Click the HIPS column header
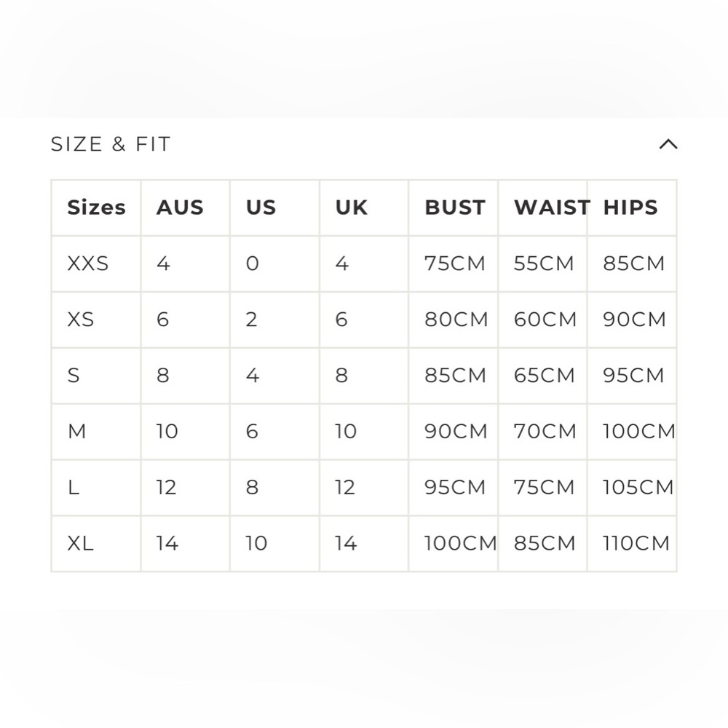Screen dimensions: 728x728 630,207
